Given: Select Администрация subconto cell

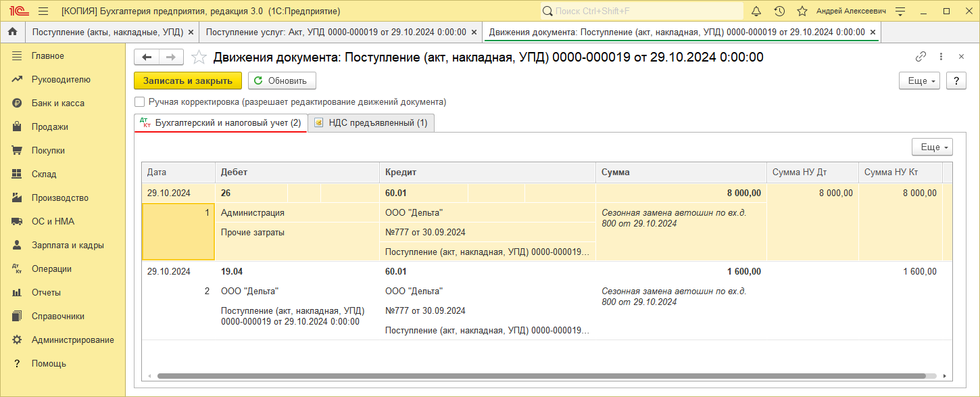Looking at the screenshot, I should click(x=297, y=212).
